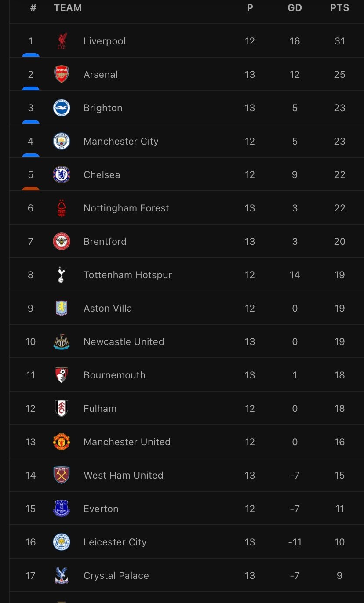This screenshot has width=364, height=603.
Task: Click the Chelsea club crest
Action: pyautogui.click(x=62, y=175)
